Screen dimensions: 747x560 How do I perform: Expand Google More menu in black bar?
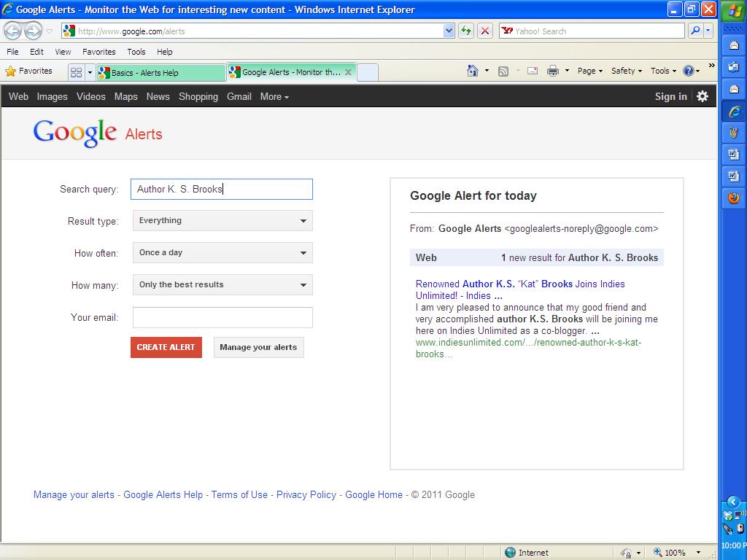(274, 97)
